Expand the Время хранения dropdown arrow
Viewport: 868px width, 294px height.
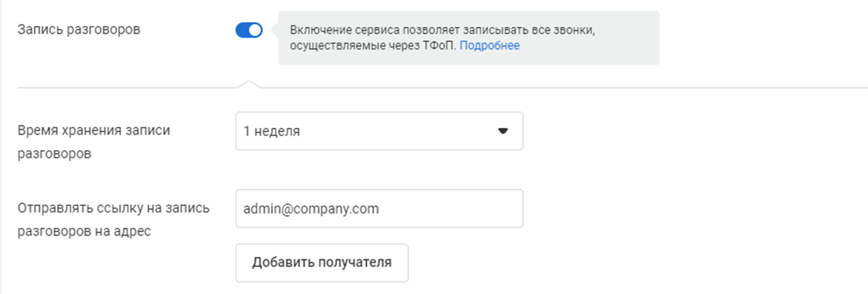coord(502,131)
